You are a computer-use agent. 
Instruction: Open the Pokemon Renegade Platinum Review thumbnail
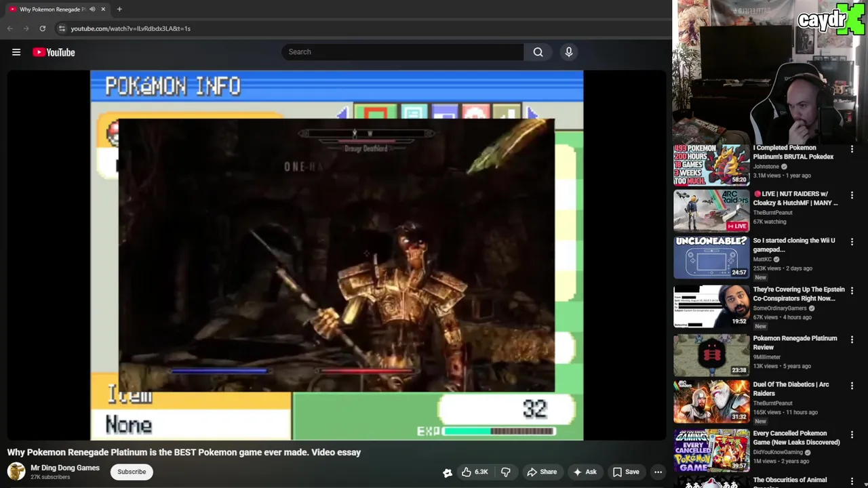pyautogui.click(x=711, y=354)
